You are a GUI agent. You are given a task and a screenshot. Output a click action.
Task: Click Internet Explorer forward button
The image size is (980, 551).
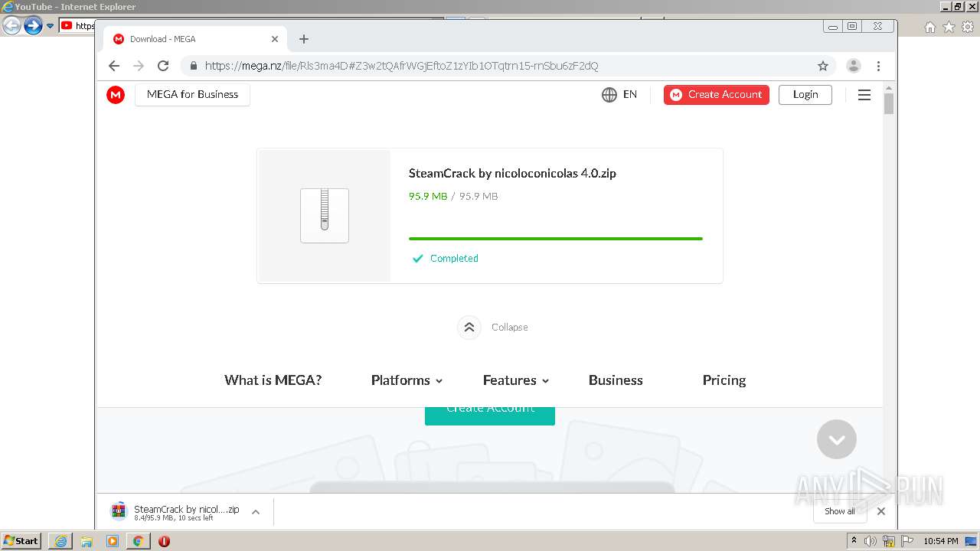[33, 25]
